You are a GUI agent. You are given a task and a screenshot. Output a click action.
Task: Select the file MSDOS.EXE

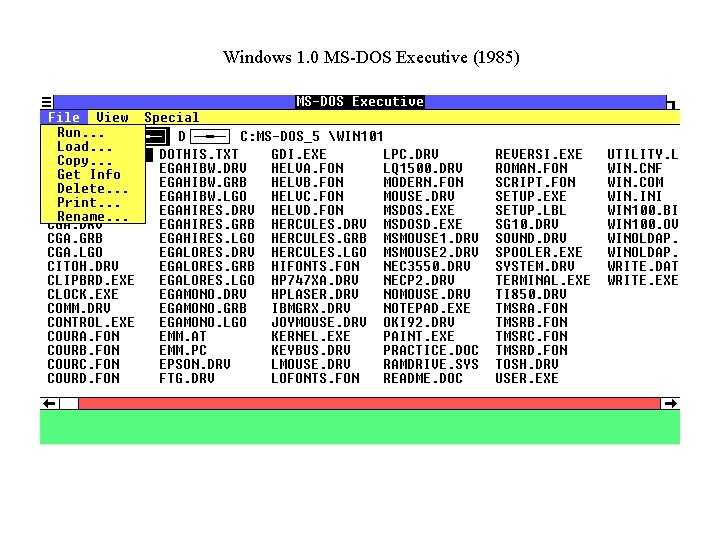pos(419,210)
